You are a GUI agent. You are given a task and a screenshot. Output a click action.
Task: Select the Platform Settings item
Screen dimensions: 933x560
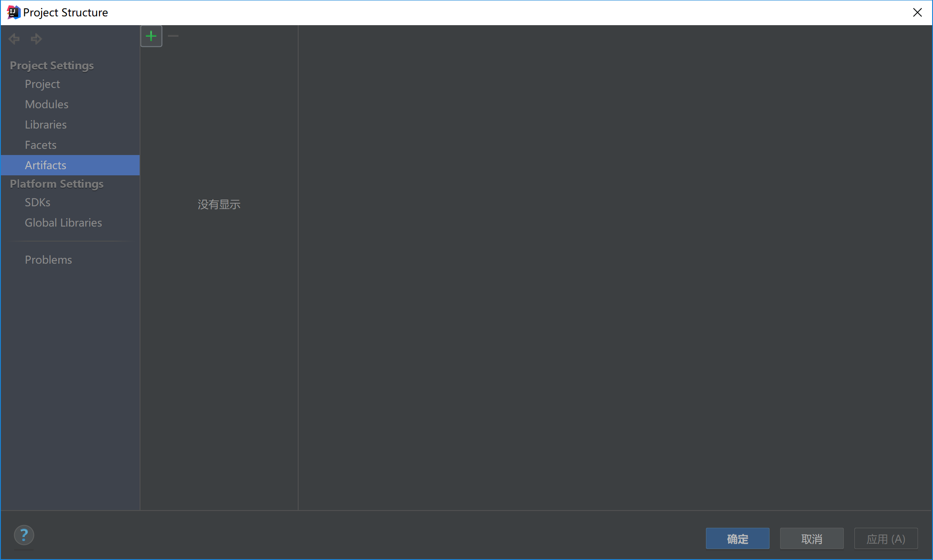pyautogui.click(x=57, y=184)
